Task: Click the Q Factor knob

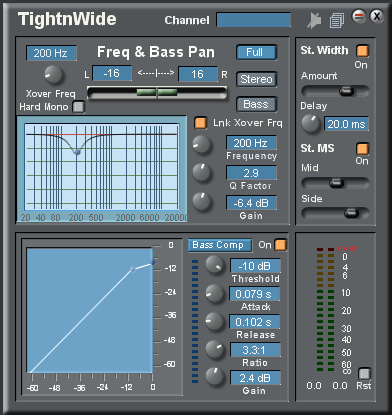Action: click(202, 172)
